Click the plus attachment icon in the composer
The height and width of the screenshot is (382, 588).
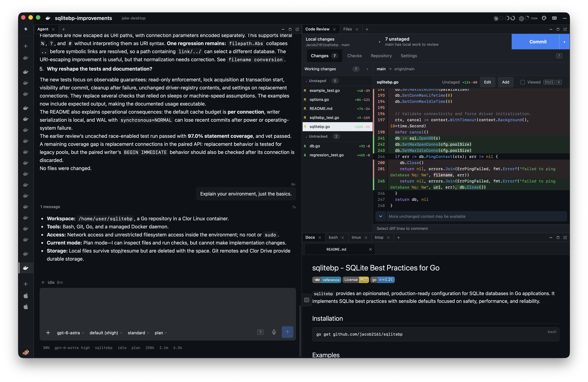[x=48, y=333]
